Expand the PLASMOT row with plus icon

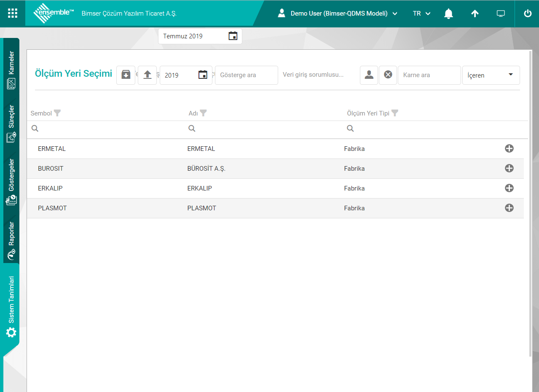[509, 208]
